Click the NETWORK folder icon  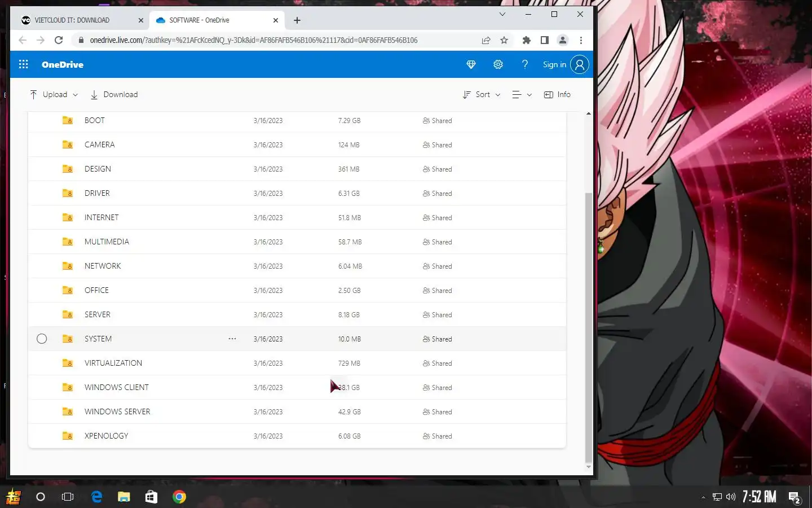[68, 266]
